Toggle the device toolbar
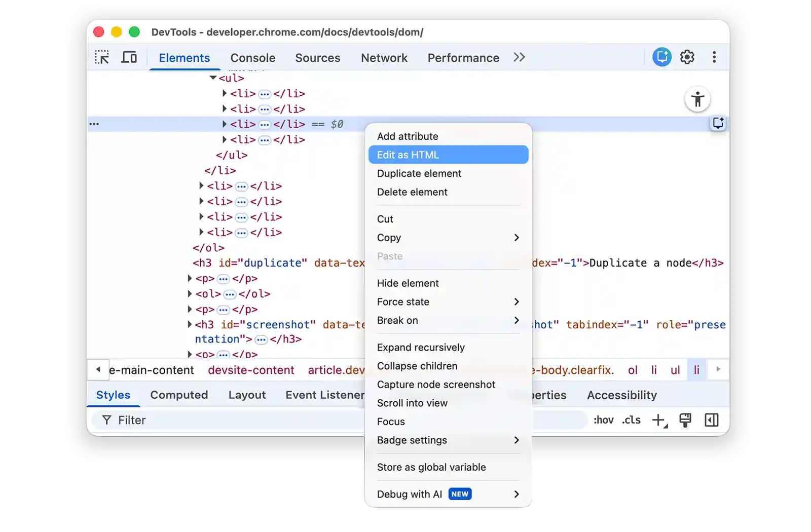811x532 pixels. (x=129, y=57)
